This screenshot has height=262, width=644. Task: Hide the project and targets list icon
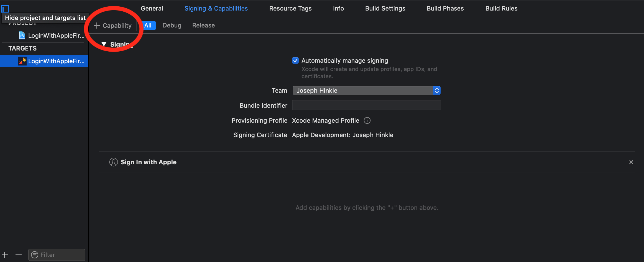[5, 9]
